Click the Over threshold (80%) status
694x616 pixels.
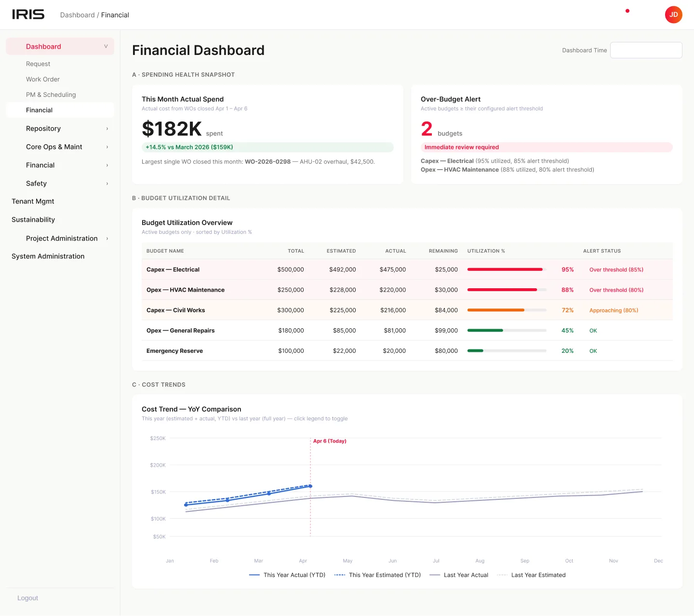616,290
